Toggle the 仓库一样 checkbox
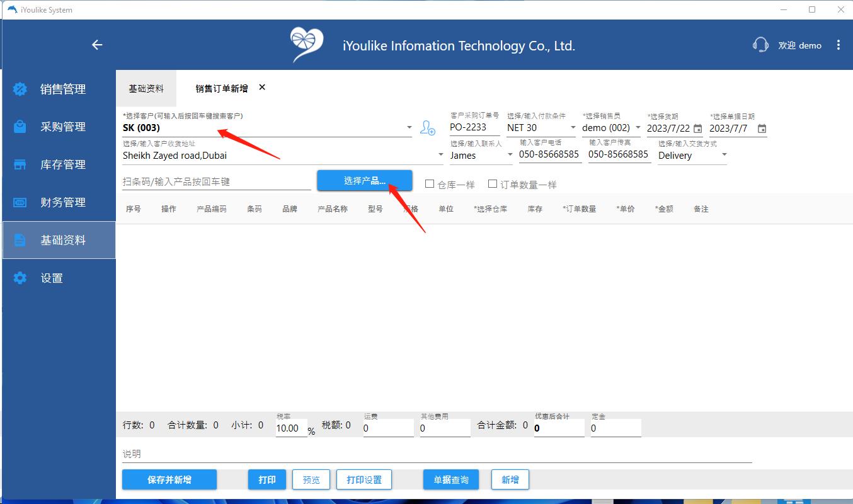853x504 pixels. click(430, 184)
